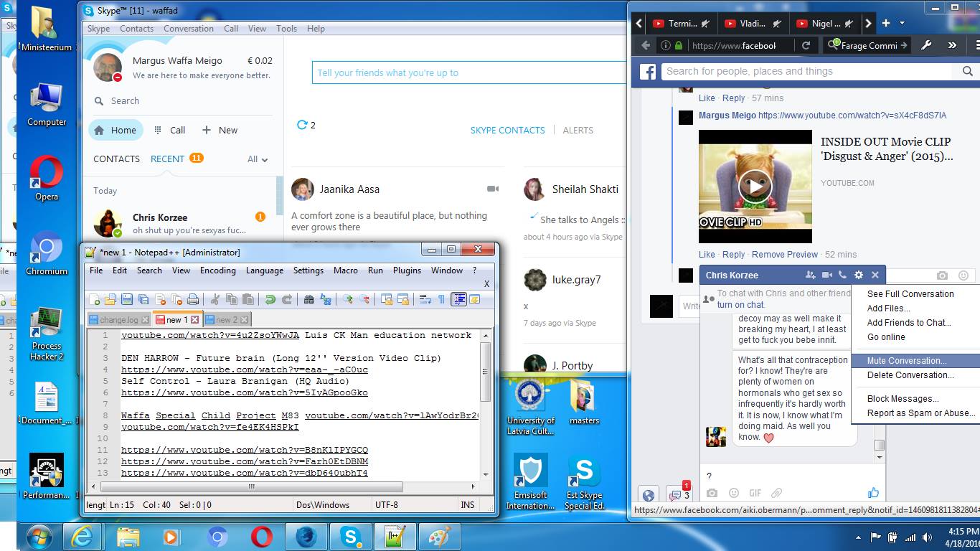Click Skype icon in Windows taskbar
This screenshot has height=551, width=980.
coord(351,537)
